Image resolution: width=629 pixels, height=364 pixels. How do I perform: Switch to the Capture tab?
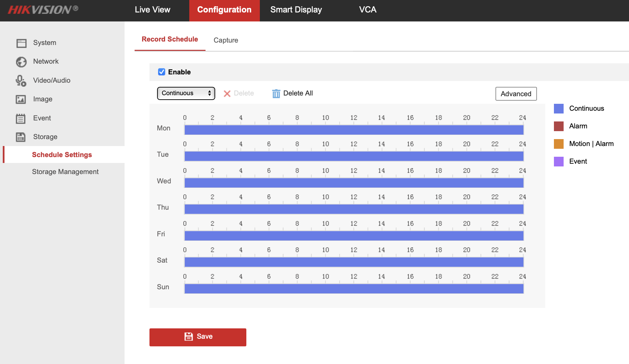(226, 40)
